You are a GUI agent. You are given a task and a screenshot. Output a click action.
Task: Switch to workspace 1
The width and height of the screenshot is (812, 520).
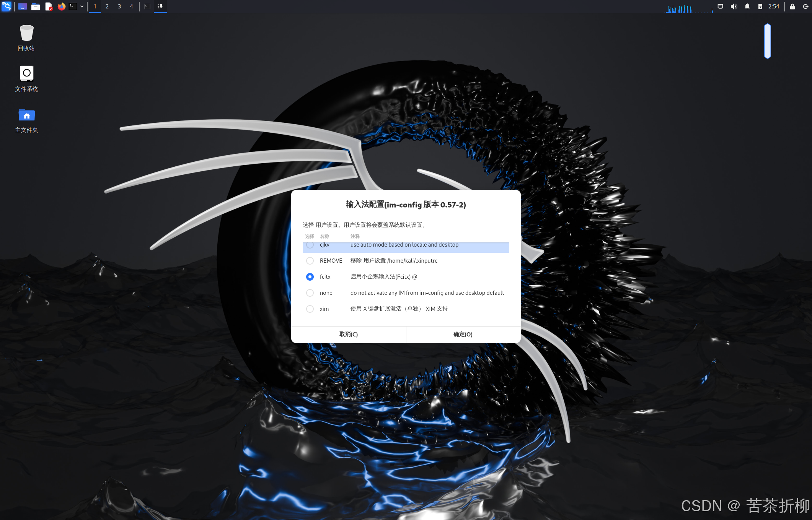click(x=95, y=6)
